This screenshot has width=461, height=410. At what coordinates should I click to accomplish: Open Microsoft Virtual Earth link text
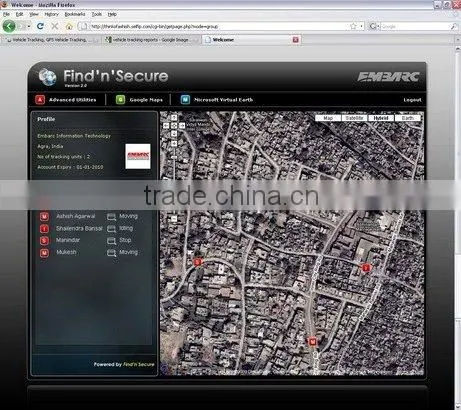pyautogui.click(x=223, y=100)
